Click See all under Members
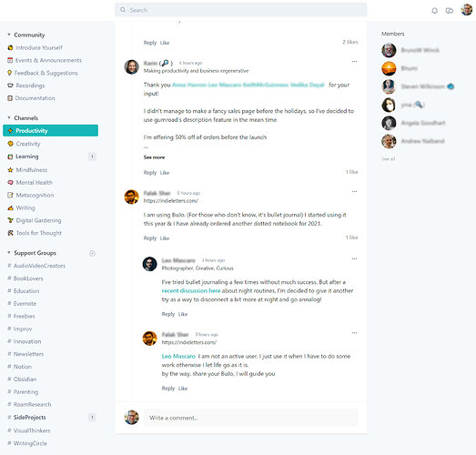 pyautogui.click(x=388, y=158)
